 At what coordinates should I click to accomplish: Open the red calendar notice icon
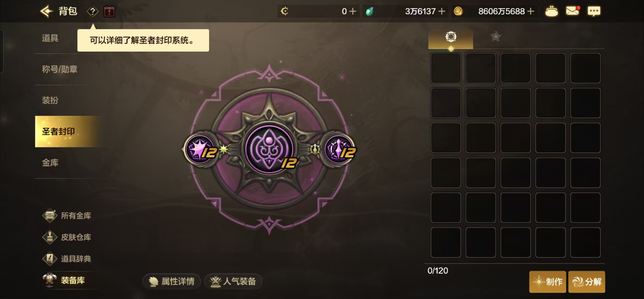pos(109,12)
